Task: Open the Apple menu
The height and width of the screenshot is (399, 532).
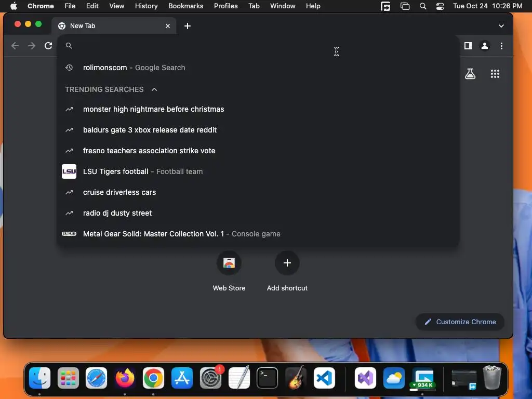Action: (x=14, y=6)
